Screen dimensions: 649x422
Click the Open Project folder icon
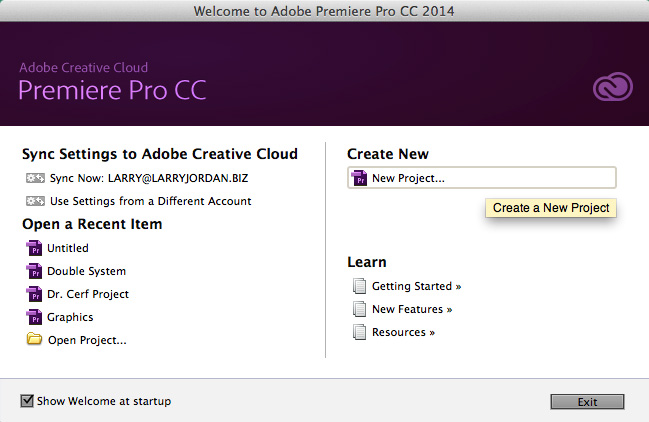[34, 339]
